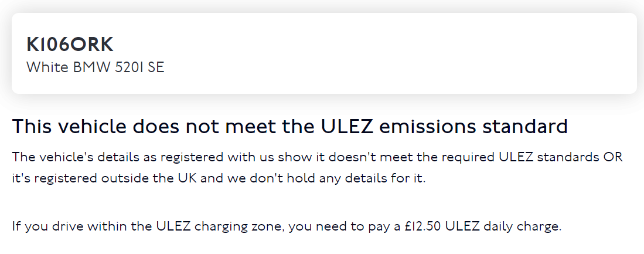Click the word 'White' in the vehicle description

tap(47, 67)
